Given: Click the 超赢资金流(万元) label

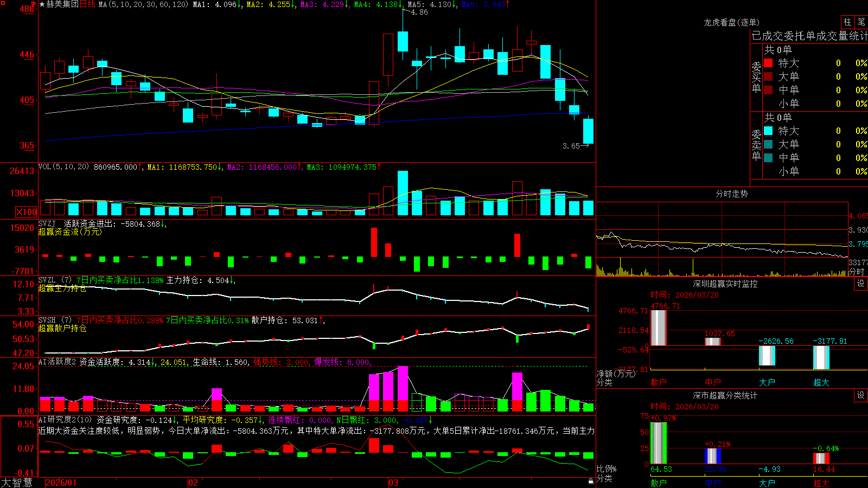Looking at the screenshot, I should pos(70,232).
